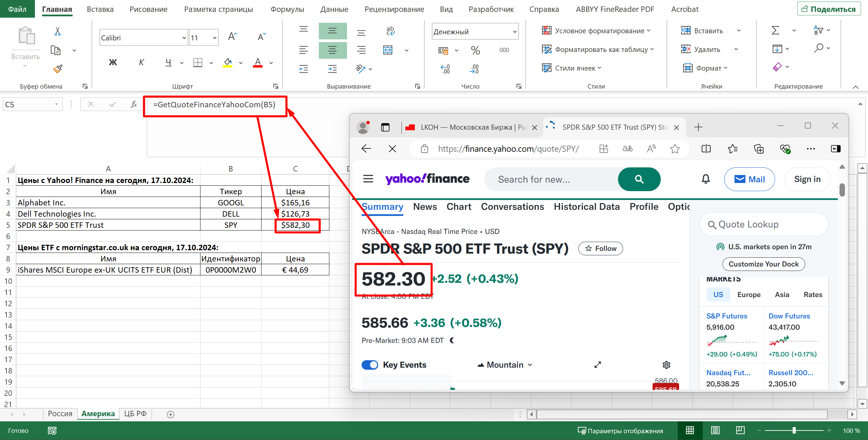Open the font size 11 dropdown

click(215, 38)
